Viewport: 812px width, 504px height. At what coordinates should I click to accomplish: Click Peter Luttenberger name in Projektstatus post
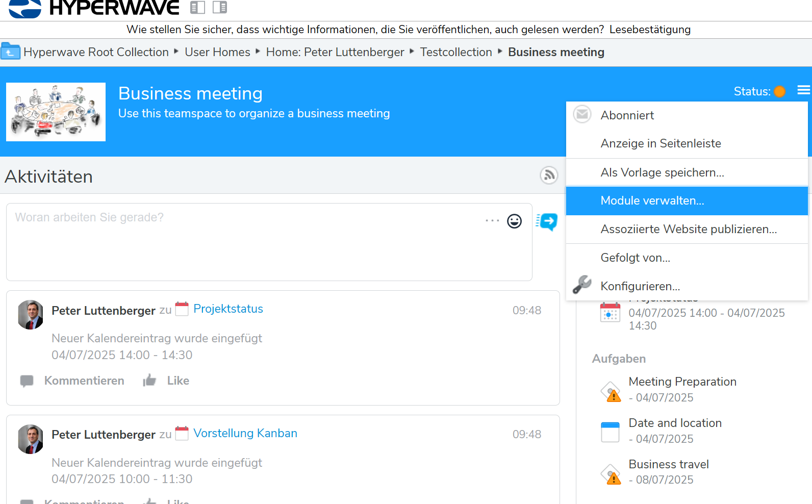[x=104, y=311]
